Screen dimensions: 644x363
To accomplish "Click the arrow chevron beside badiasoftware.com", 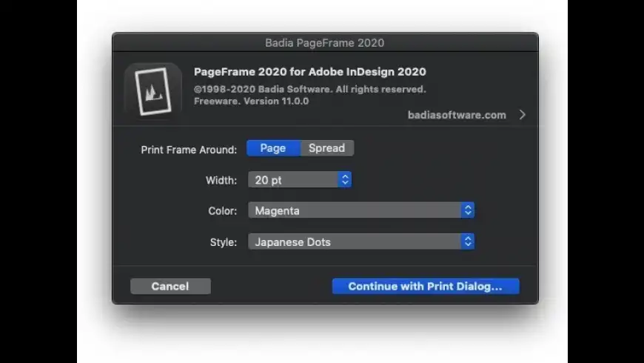I will click(522, 115).
